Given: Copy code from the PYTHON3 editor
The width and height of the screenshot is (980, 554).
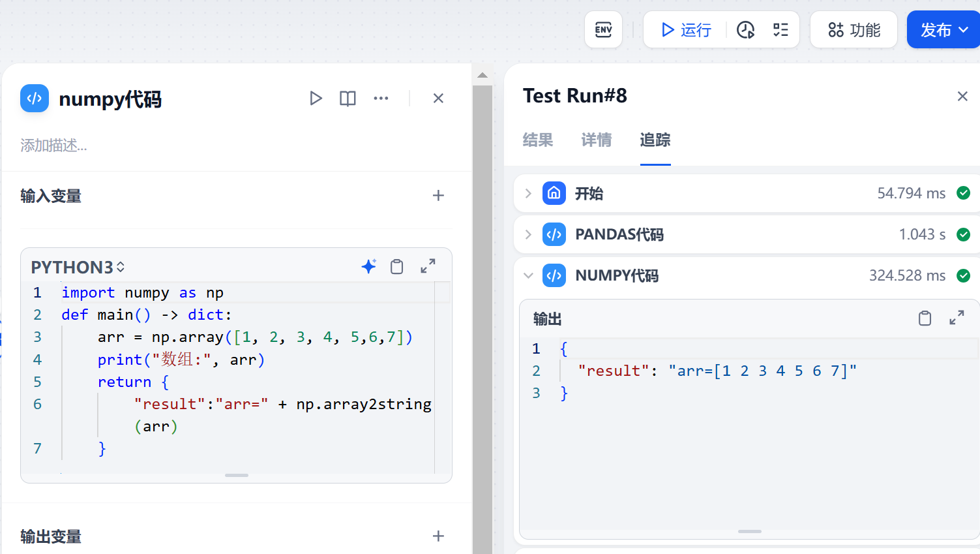Looking at the screenshot, I should 396,266.
